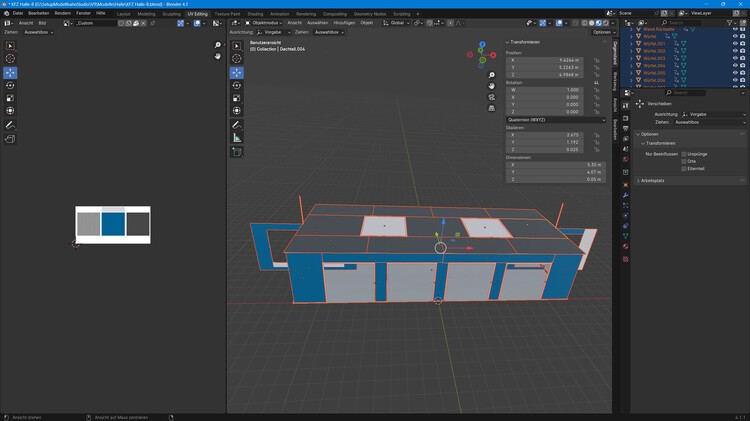Viewport: 750px width, 421px height.
Task: Enable the Ursprünge checkbox
Action: tap(684, 154)
